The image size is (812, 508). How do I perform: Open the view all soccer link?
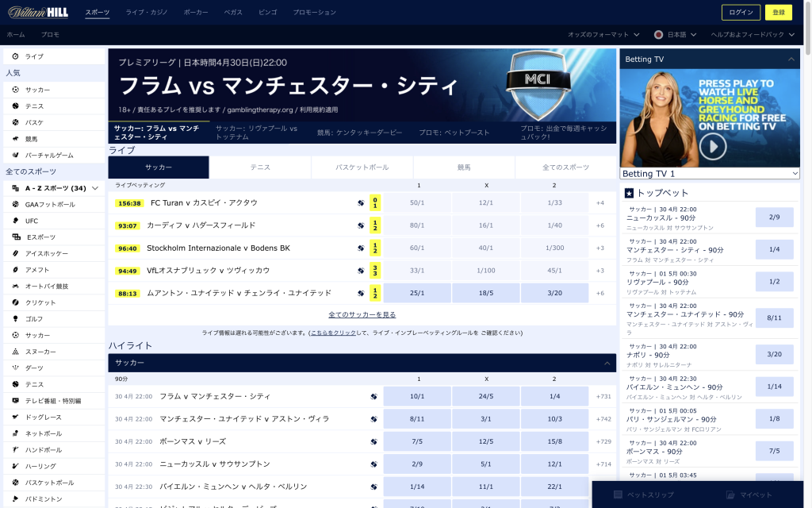coord(362,314)
